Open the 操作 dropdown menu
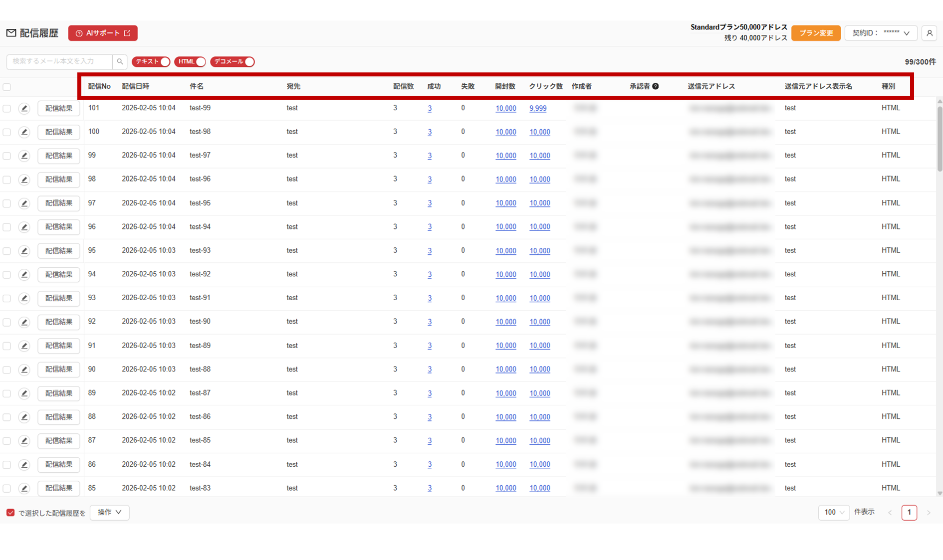This screenshot has width=943, height=560. point(109,513)
